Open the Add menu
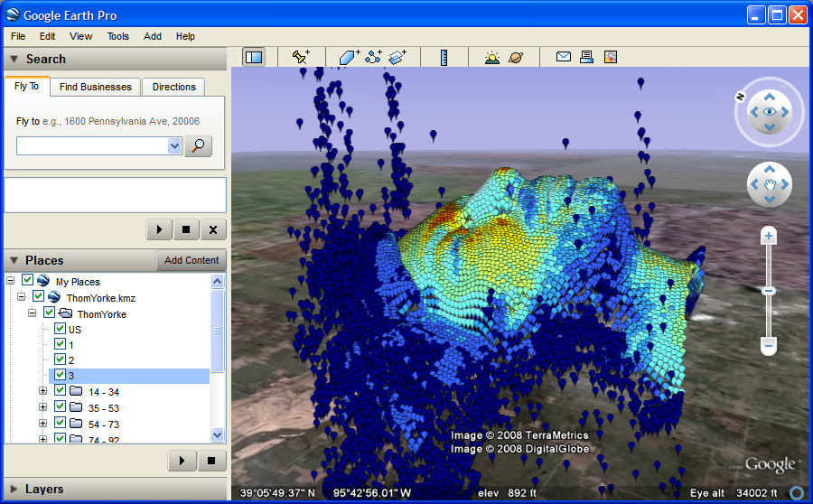 153,36
